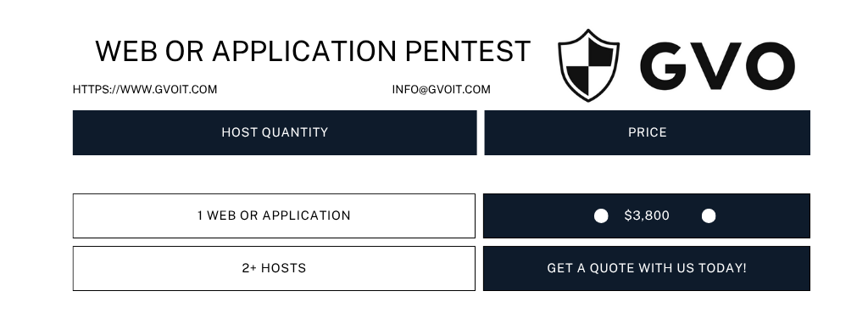
Task: Click the white dot right of $3,800
Action: (x=709, y=216)
